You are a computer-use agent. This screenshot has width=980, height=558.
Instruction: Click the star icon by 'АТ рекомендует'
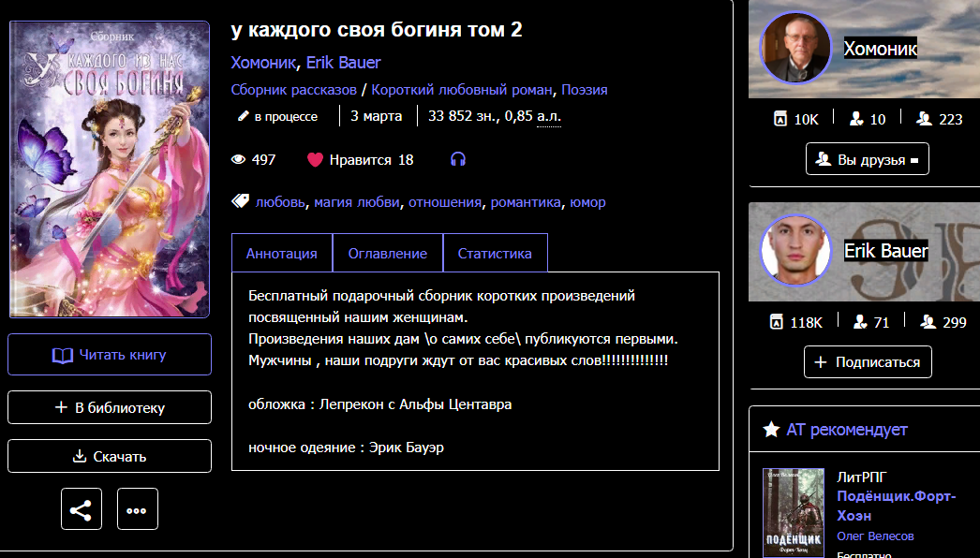pos(771,430)
